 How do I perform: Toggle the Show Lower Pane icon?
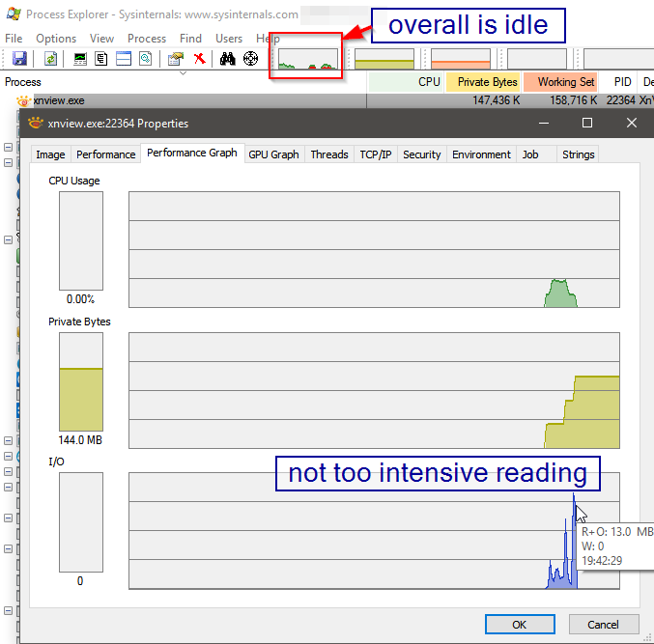pos(124,59)
